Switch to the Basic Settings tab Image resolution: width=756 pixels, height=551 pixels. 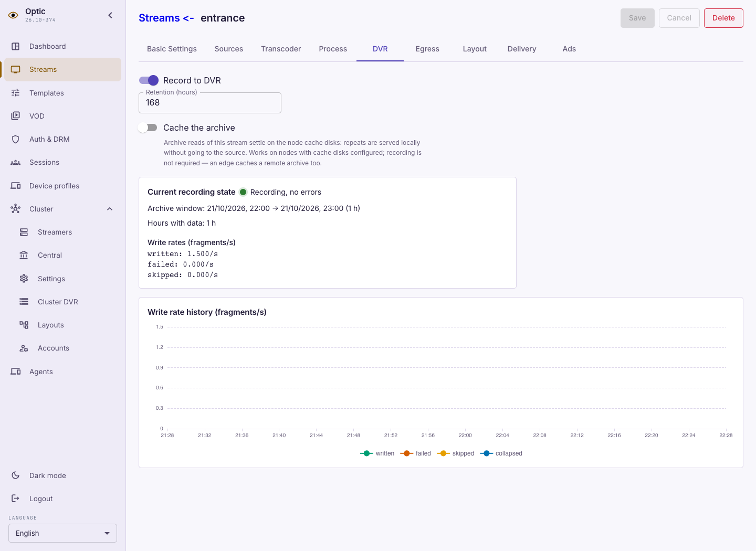tap(172, 49)
